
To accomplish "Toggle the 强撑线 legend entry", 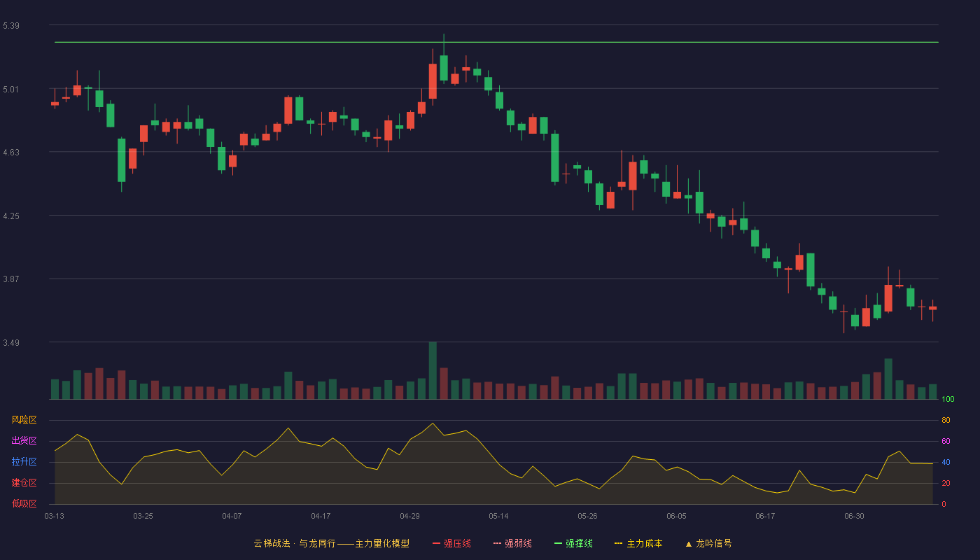I will [573, 543].
